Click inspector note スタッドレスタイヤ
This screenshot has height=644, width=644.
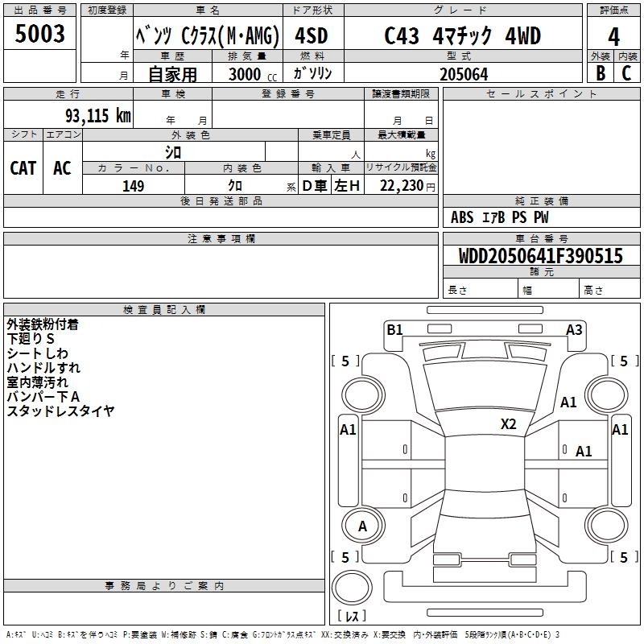tap(60, 411)
